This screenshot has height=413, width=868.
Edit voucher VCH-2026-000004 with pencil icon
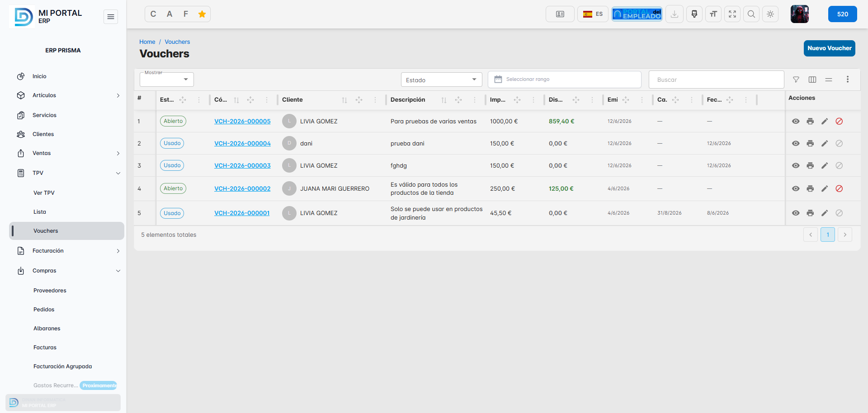click(x=825, y=143)
